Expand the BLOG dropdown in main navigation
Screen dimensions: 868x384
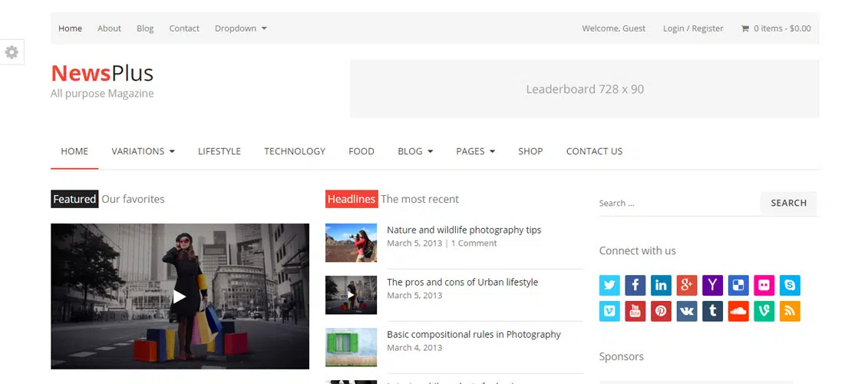point(415,151)
